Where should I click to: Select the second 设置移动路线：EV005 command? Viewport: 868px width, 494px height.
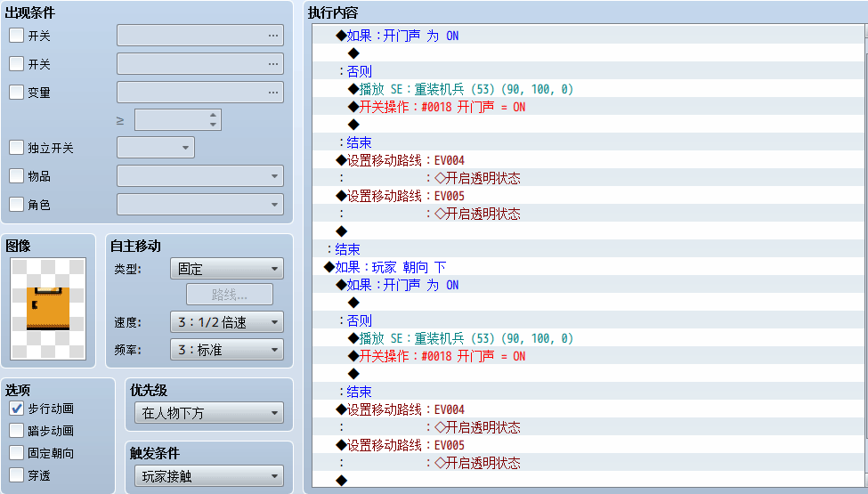(588, 445)
